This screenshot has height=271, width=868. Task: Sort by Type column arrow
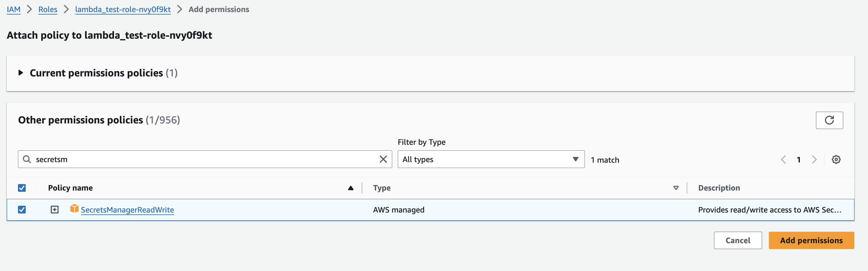pos(676,188)
